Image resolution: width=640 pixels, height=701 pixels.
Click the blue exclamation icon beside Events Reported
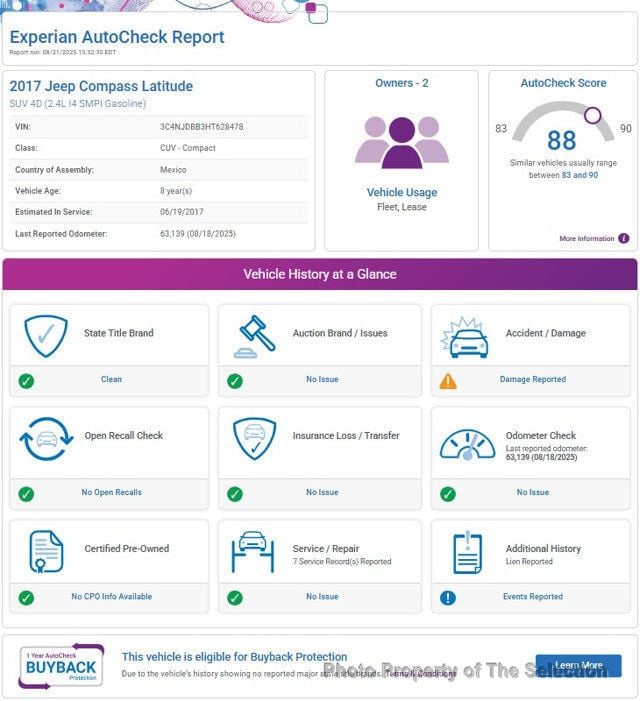448,598
